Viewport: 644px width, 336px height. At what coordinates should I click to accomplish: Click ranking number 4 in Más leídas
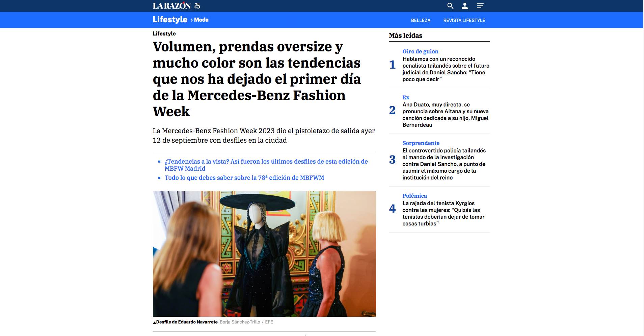(x=392, y=209)
